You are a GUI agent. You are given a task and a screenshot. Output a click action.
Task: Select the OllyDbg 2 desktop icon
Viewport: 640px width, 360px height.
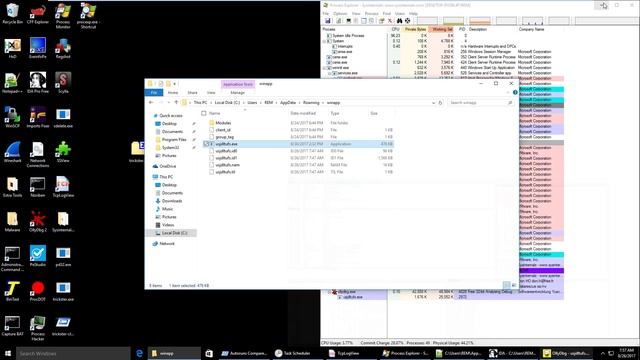[38, 222]
